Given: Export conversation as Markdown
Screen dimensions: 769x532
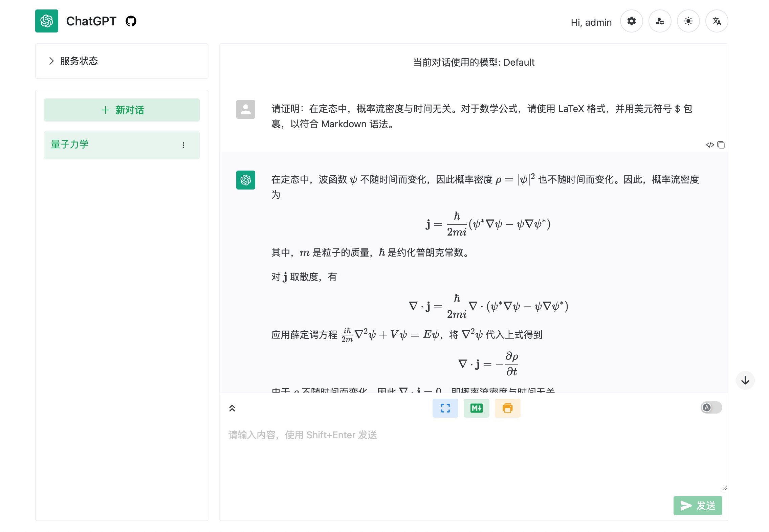Looking at the screenshot, I should tap(476, 408).
